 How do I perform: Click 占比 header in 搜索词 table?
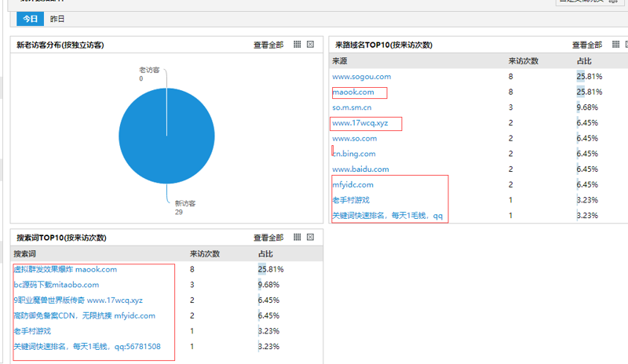[x=265, y=254]
